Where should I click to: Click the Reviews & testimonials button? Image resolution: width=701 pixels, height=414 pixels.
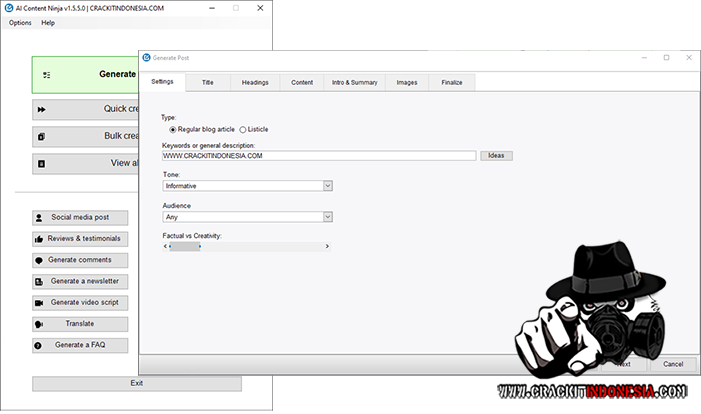80,239
